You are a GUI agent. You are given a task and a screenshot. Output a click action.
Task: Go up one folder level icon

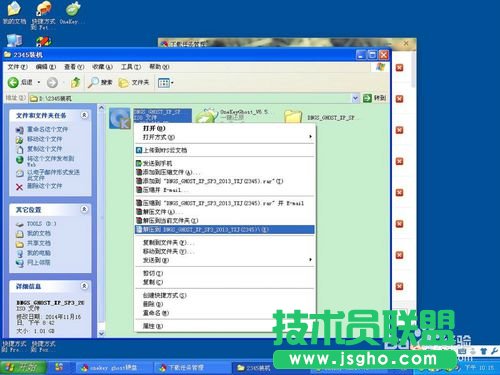(x=76, y=82)
